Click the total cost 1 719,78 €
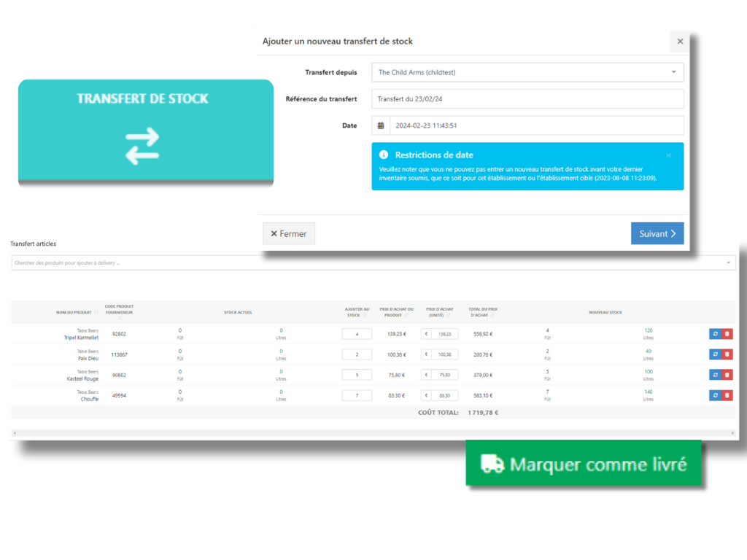747x560 pixels. (x=483, y=413)
